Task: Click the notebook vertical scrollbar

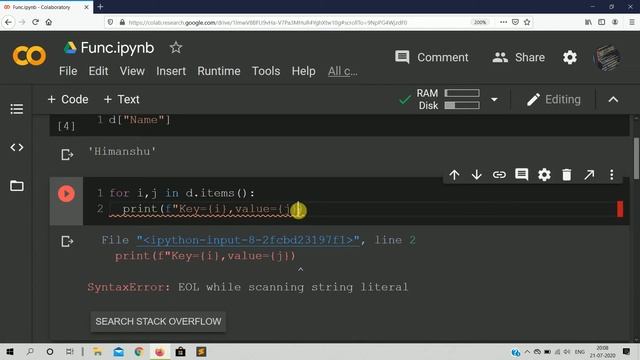Action: pos(636,158)
